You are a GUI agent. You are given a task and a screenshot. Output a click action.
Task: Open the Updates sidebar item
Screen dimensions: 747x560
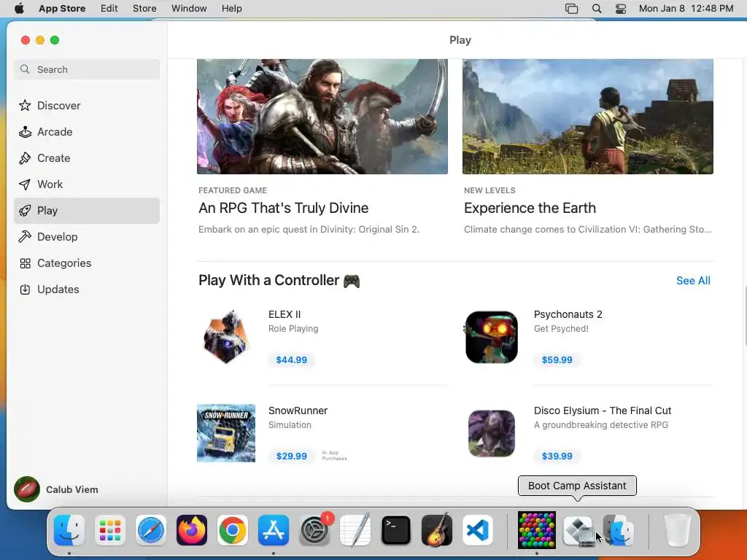(87, 289)
